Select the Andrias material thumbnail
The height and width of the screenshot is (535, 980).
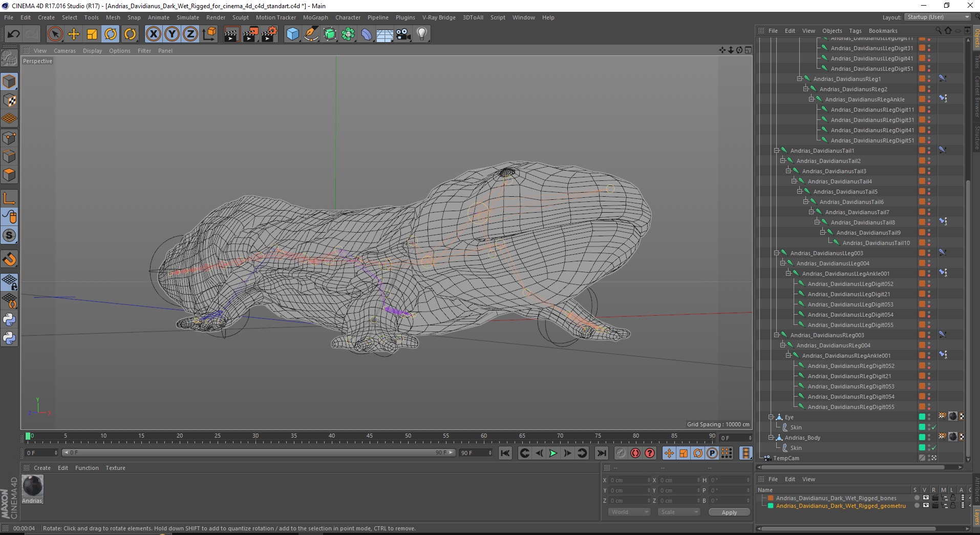[x=32, y=486]
